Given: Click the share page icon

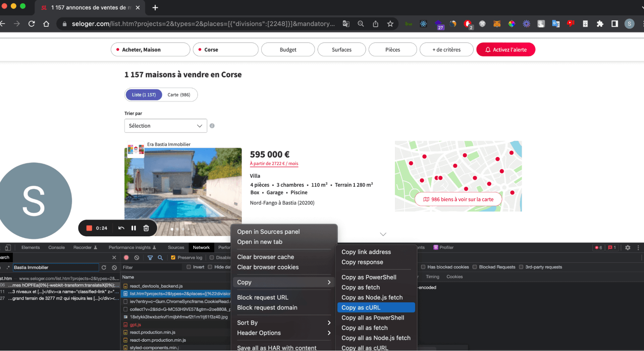Looking at the screenshot, I should pos(376,24).
